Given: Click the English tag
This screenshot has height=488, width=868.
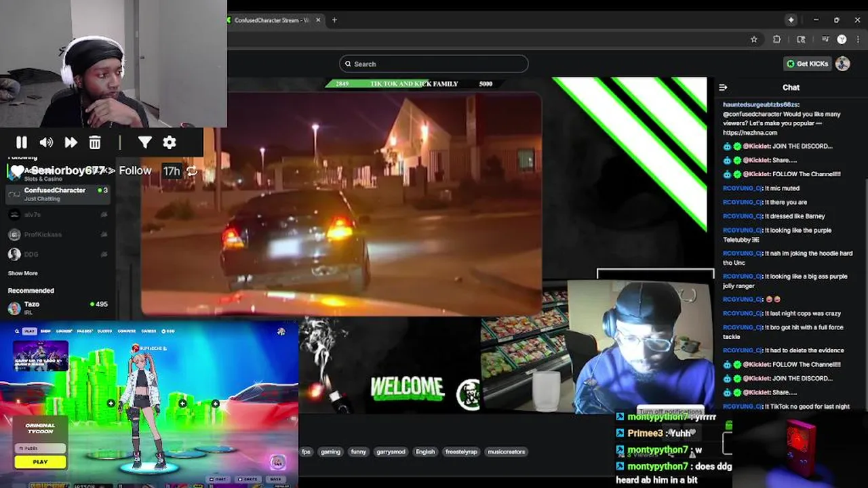Looking at the screenshot, I should point(425,451).
